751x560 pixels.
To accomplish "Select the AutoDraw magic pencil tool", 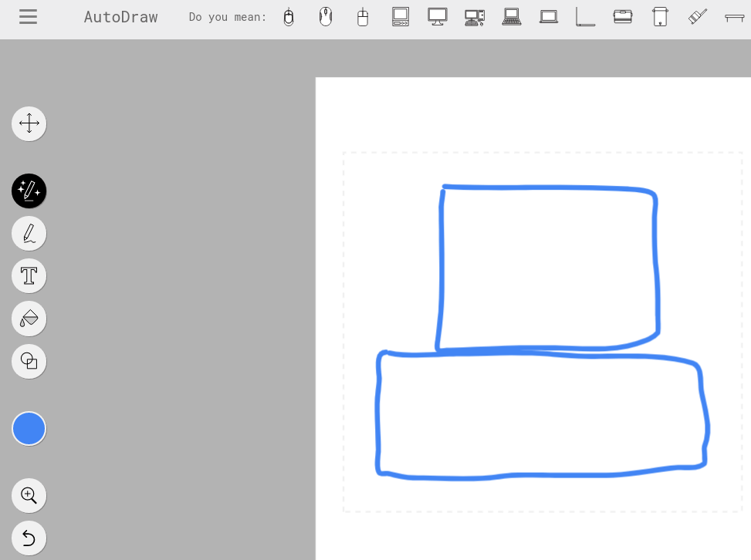I will click(x=29, y=191).
